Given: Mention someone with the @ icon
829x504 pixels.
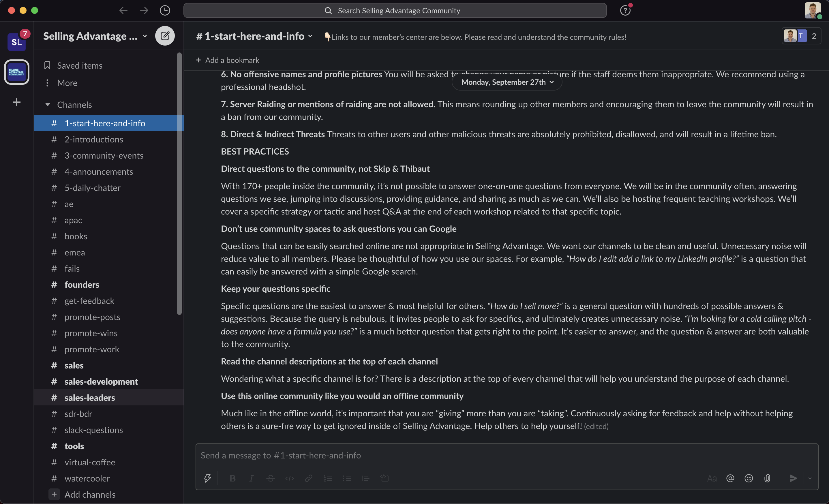Looking at the screenshot, I should point(730,478).
